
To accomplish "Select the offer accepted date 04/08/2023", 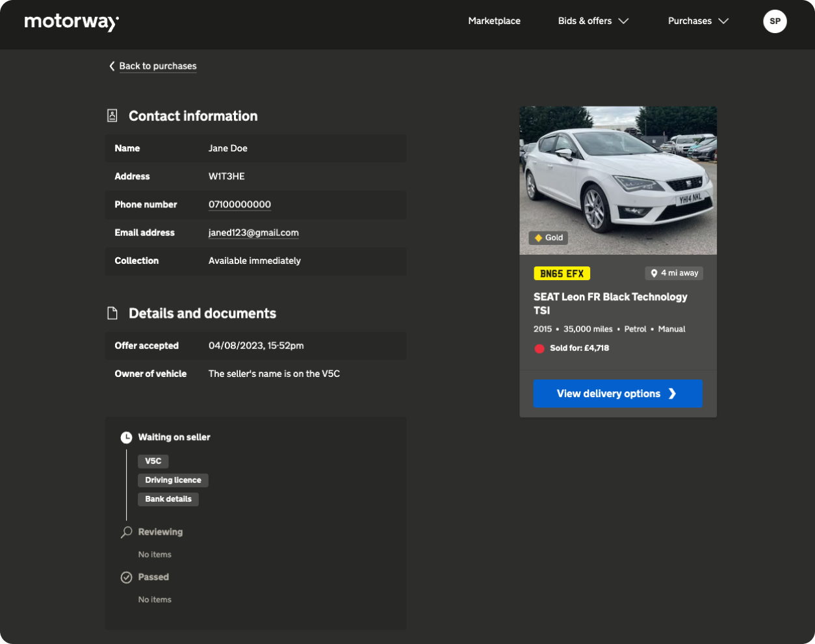I will (x=256, y=346).
